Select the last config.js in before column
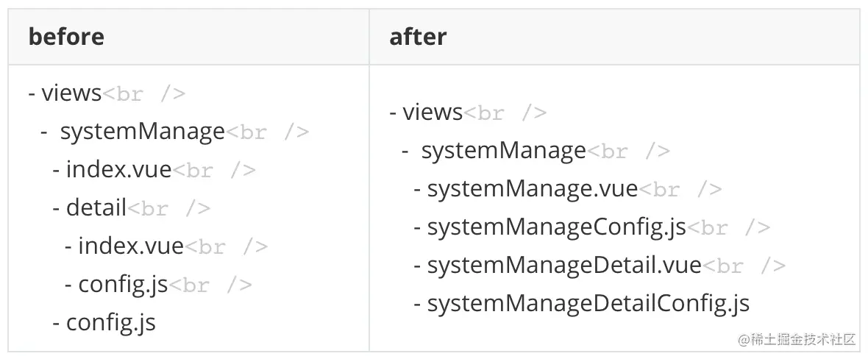 (x=111, y=322)
